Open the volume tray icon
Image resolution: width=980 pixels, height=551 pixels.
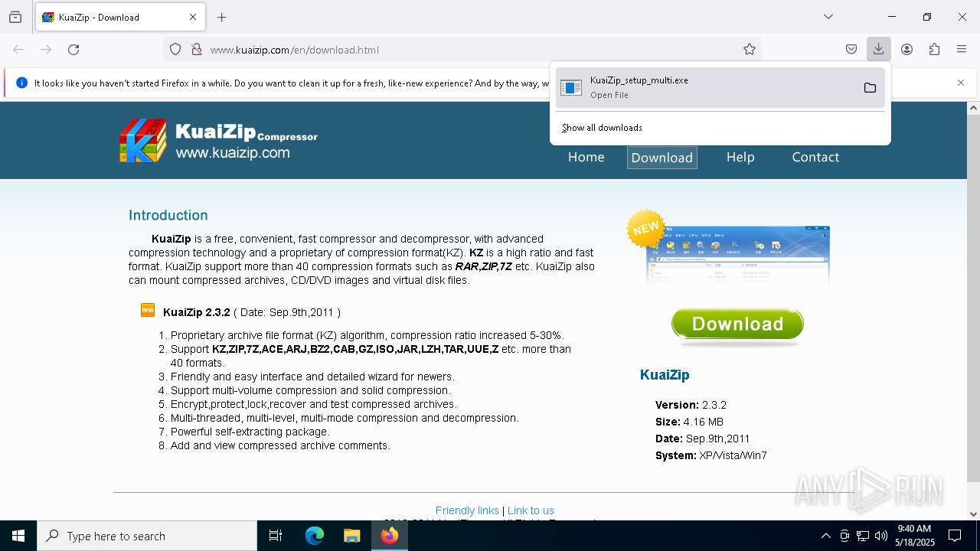coord(881,536)
